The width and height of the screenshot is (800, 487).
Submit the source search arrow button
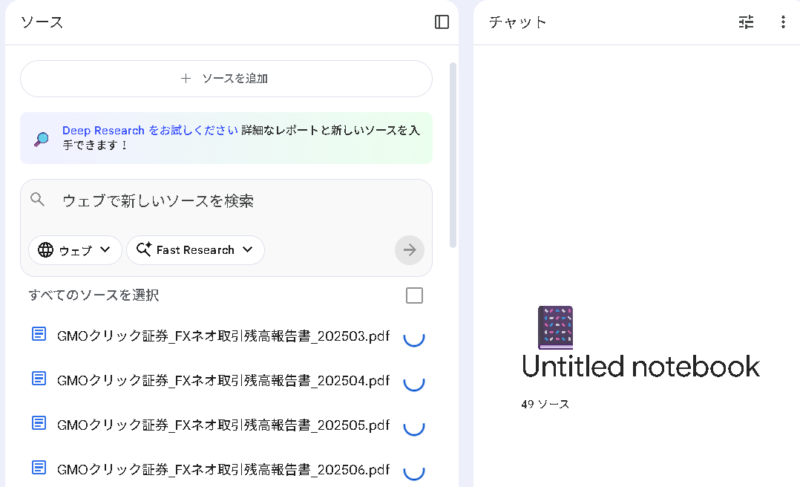(409, 250)
